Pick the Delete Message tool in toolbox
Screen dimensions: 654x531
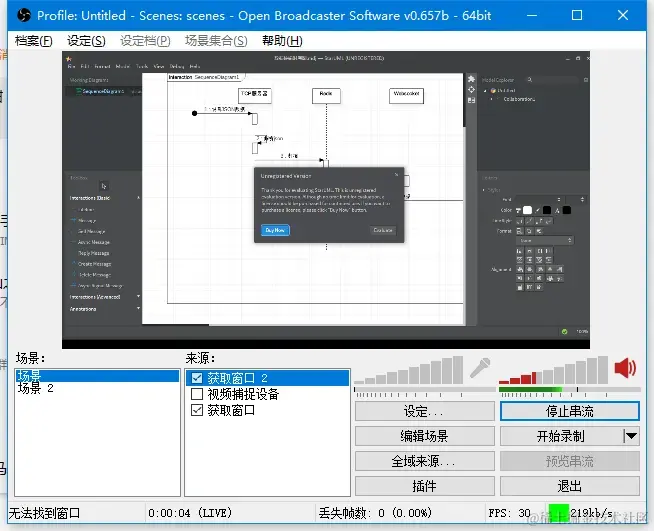click(93, 275)
